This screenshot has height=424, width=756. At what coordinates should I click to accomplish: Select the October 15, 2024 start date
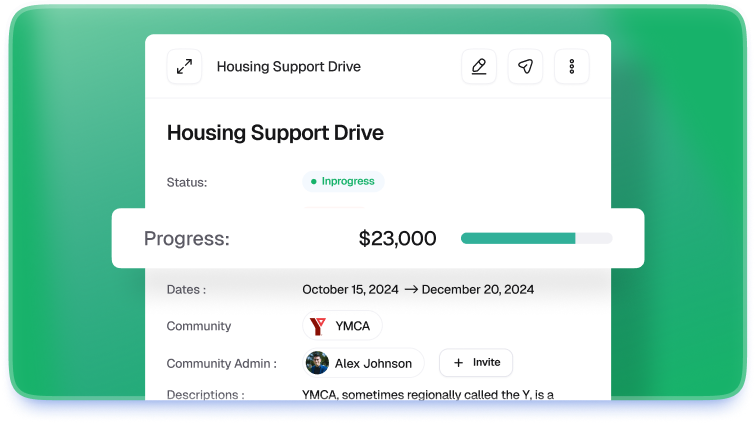(x=350, y=290)
